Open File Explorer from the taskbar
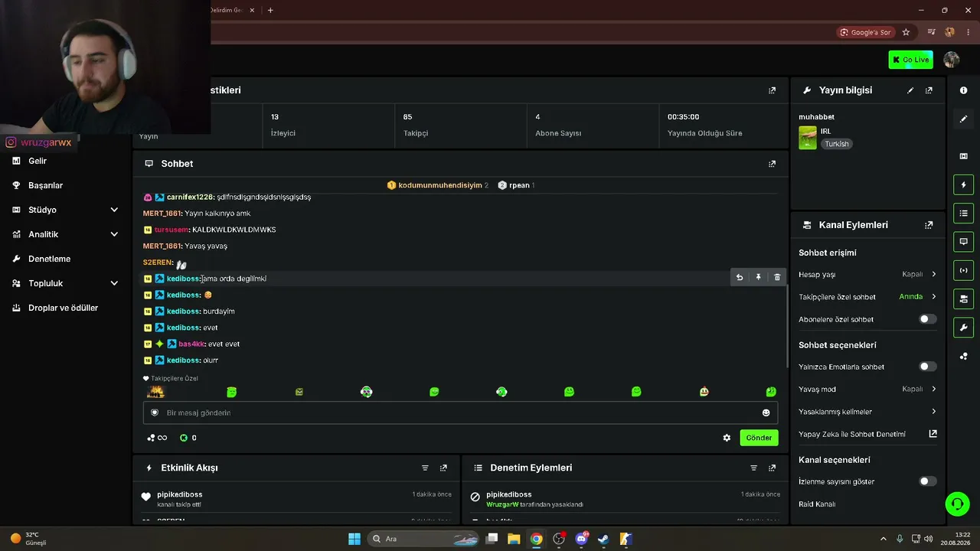Screen dimensions: 980x551 [514, 539]
